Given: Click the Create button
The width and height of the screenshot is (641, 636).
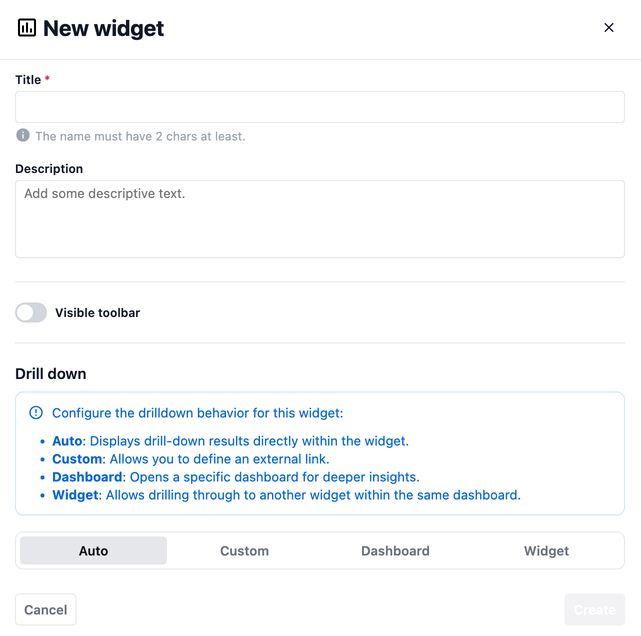Looking at the screenshot, I should (594, 610).
